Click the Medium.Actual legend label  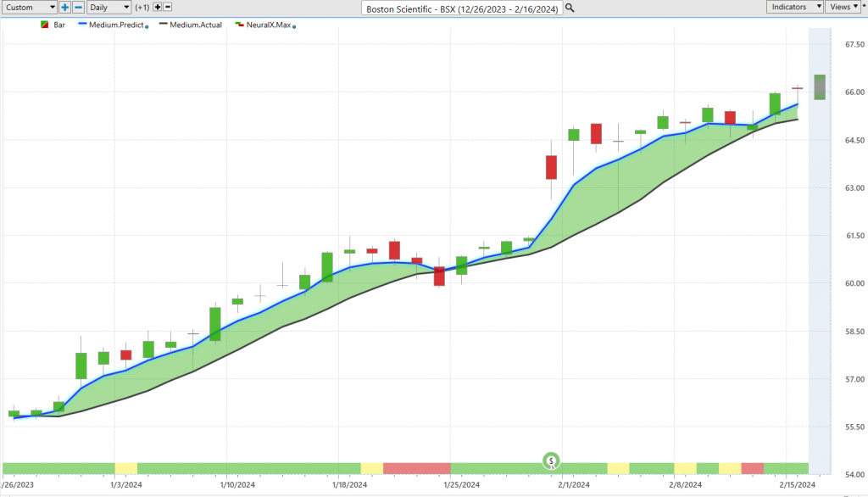click(x=196, y=25)
